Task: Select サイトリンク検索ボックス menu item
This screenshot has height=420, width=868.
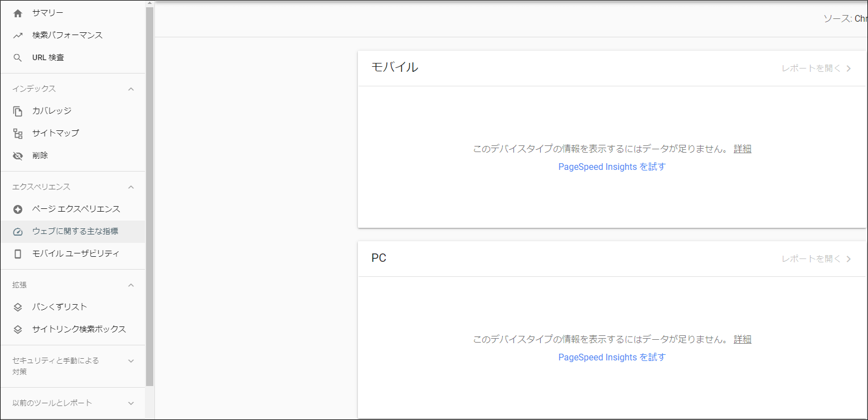Action: (x=79, y=329)
